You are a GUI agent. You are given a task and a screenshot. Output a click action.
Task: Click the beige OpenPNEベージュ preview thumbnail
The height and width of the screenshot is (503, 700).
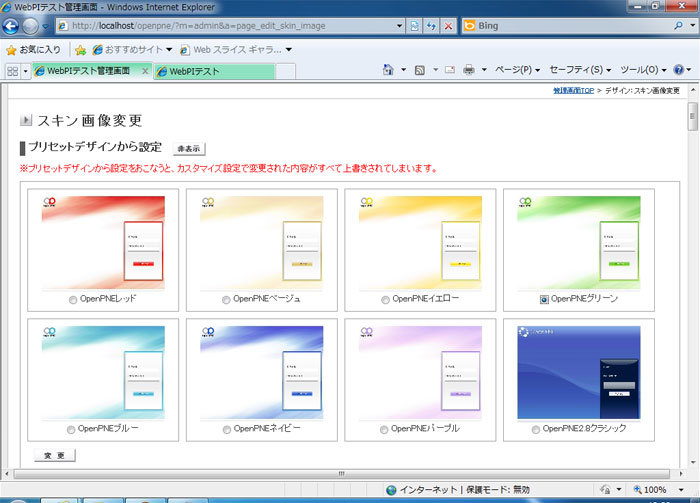click(x=262, y=243)
